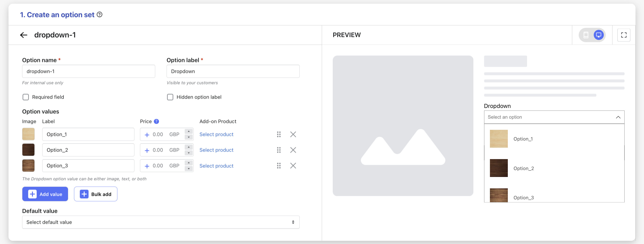Click Select product link for Option_3
The image size is (644, 244).
[x=216, y=166]
